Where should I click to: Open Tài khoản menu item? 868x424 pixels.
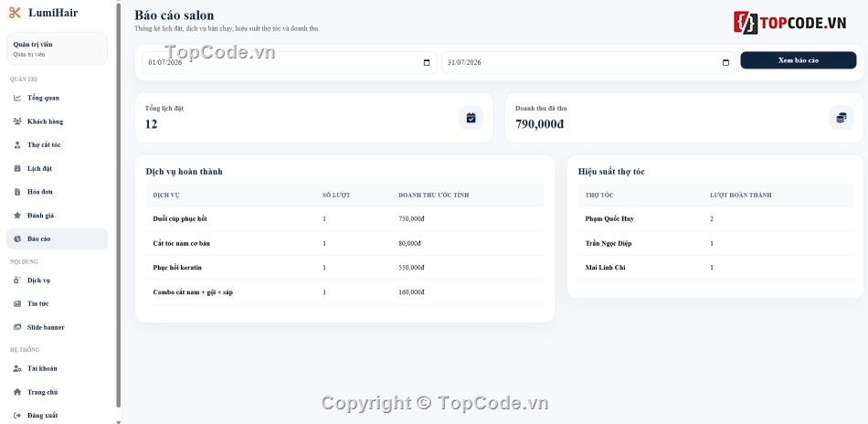pyautogui.click(x=57, y=368)
